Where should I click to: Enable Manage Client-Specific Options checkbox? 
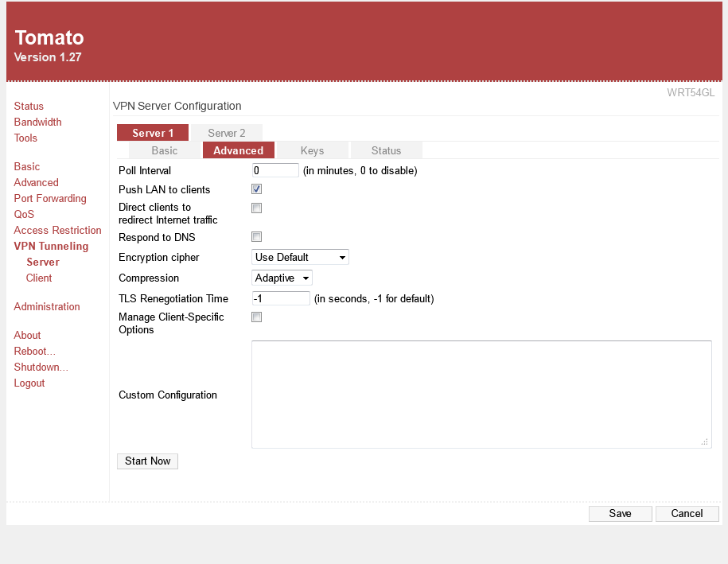pyautogui.click(x=256, y=317)
